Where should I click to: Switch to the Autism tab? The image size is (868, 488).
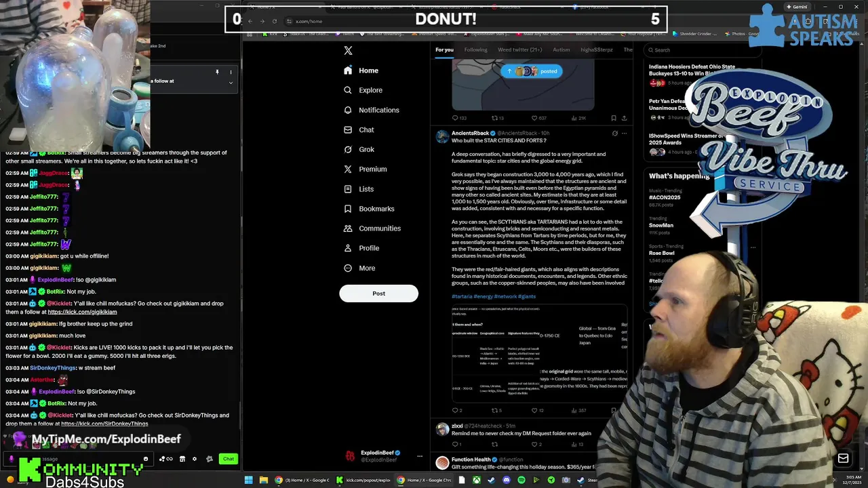pyautogui.click(x=561, y=49)
